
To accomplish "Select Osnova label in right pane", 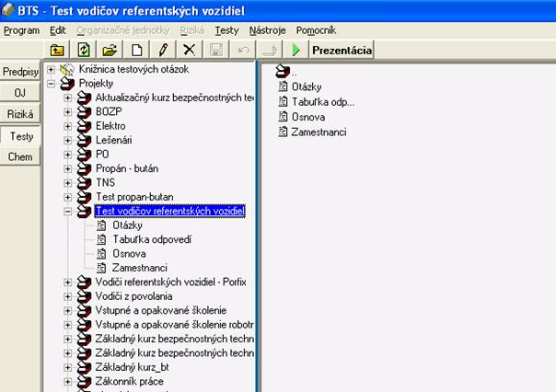I will pyautogui.click(x=308, y=117).
